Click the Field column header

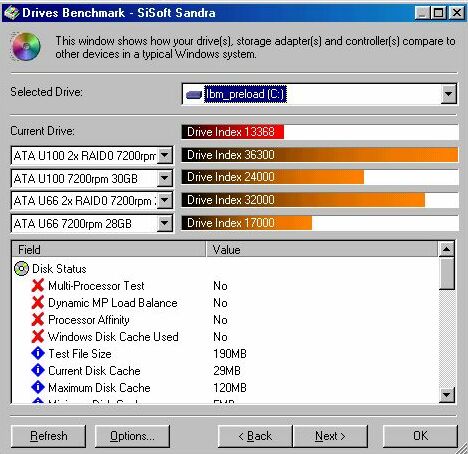click(109, 249)
